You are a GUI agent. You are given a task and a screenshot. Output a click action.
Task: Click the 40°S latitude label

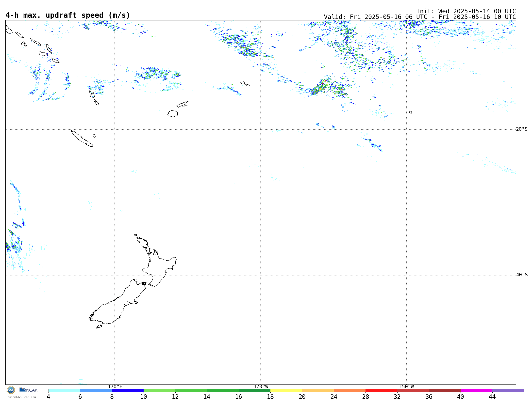click(x=522, y=275)
